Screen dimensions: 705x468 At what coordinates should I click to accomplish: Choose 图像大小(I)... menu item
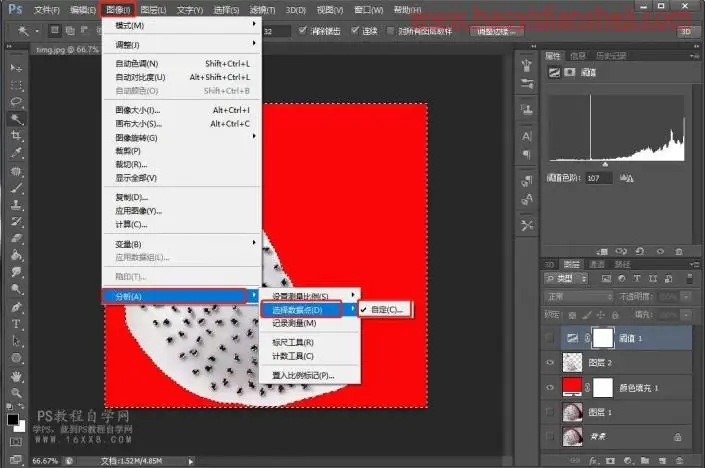pos(182,110)
